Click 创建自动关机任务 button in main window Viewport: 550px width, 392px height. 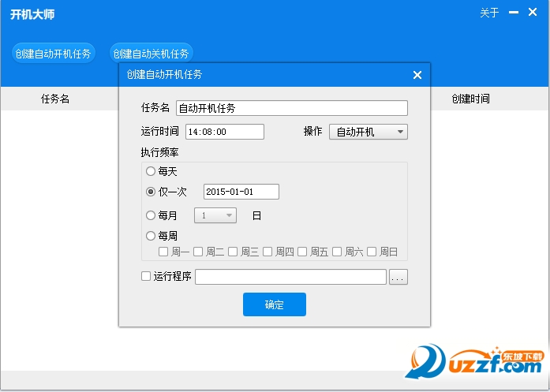tap(152, 54)
